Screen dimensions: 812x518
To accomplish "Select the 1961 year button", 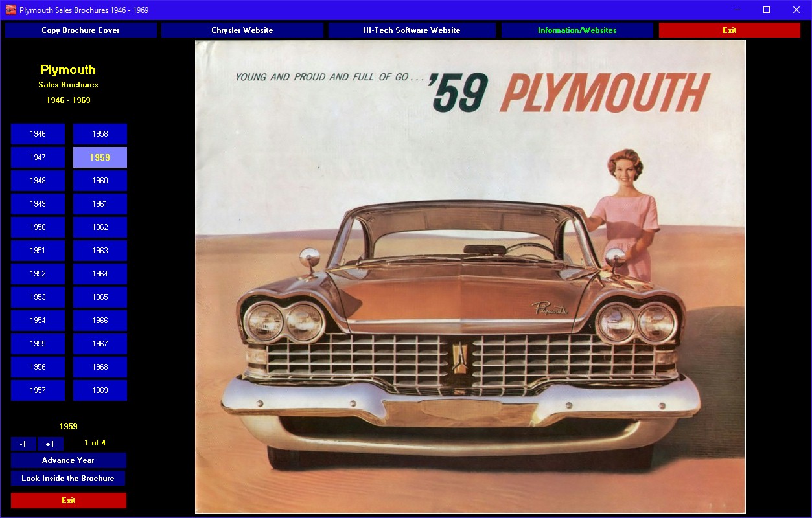I will 100,204.
